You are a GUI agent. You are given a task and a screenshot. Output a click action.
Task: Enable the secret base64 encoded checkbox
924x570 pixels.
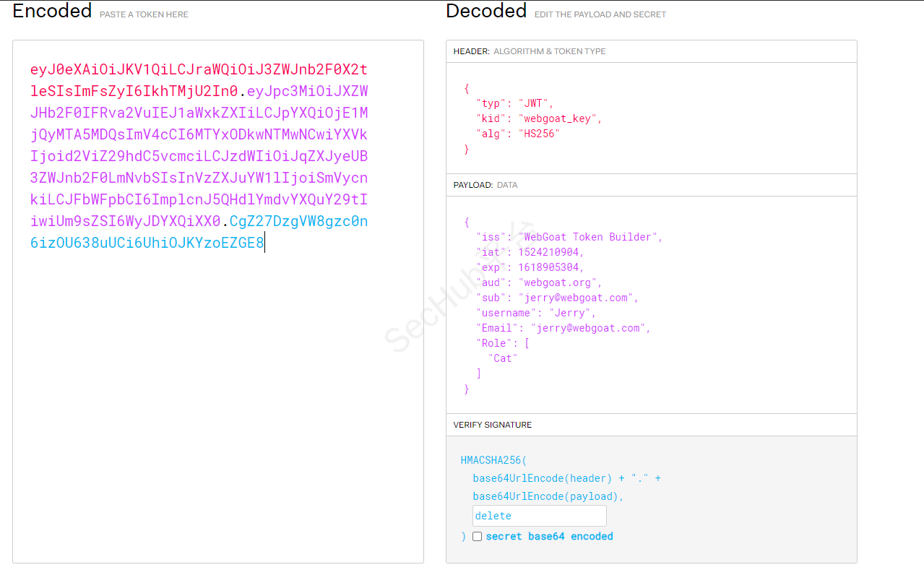(x=477, y=537)
